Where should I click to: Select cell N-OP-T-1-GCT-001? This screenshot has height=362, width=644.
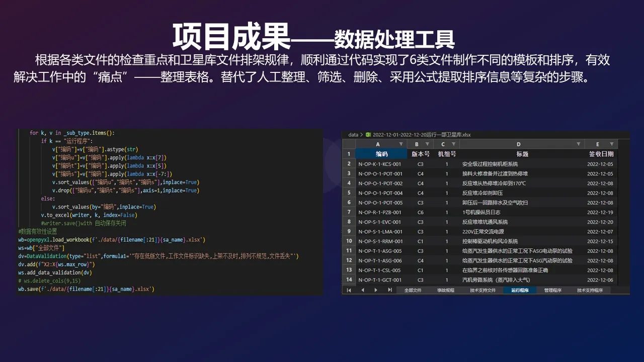(x=381, y=280)
